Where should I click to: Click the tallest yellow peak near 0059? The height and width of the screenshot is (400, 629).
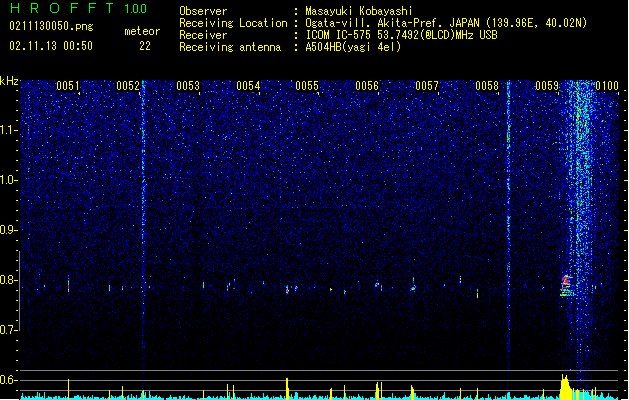click(565, 387)
